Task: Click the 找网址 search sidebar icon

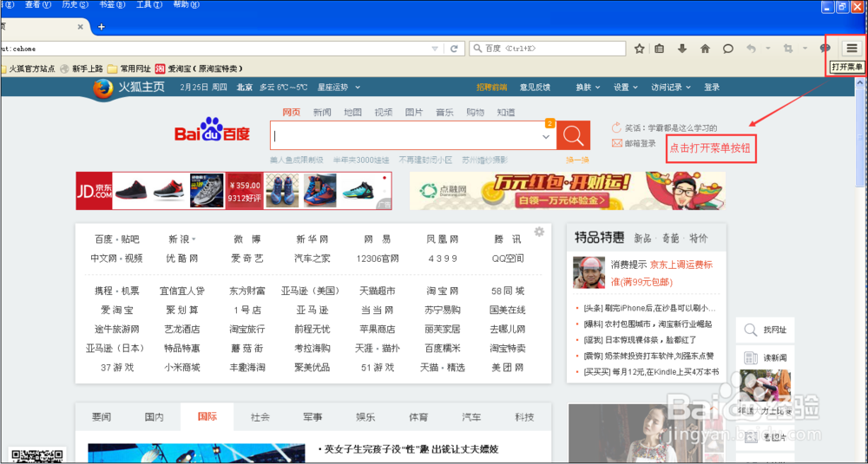Action: coord(750,330)
